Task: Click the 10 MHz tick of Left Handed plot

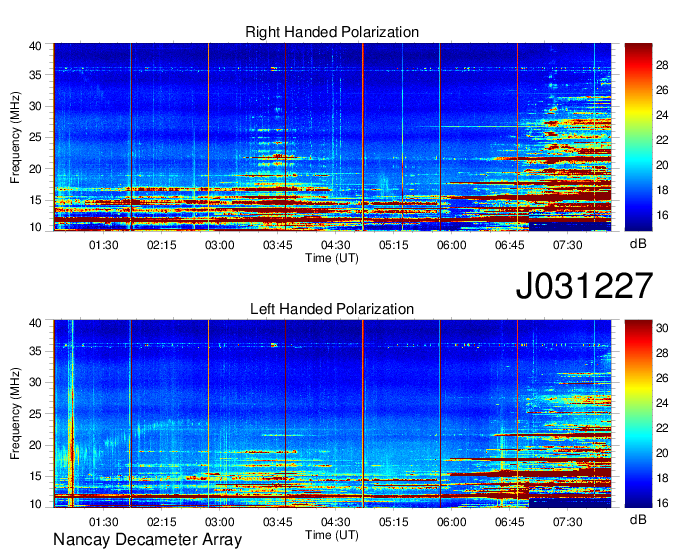Action: [36, 504]
